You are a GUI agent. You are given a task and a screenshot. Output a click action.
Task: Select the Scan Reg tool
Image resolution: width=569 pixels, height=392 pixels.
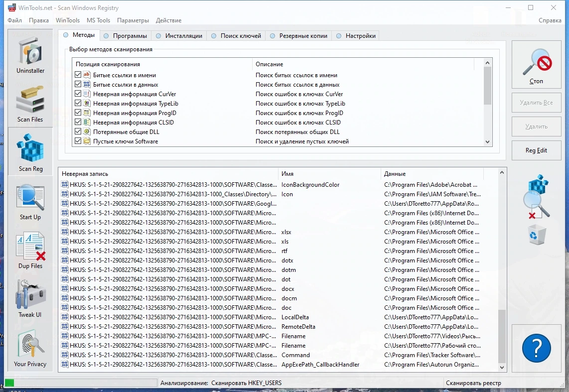[x=30, y=151]
